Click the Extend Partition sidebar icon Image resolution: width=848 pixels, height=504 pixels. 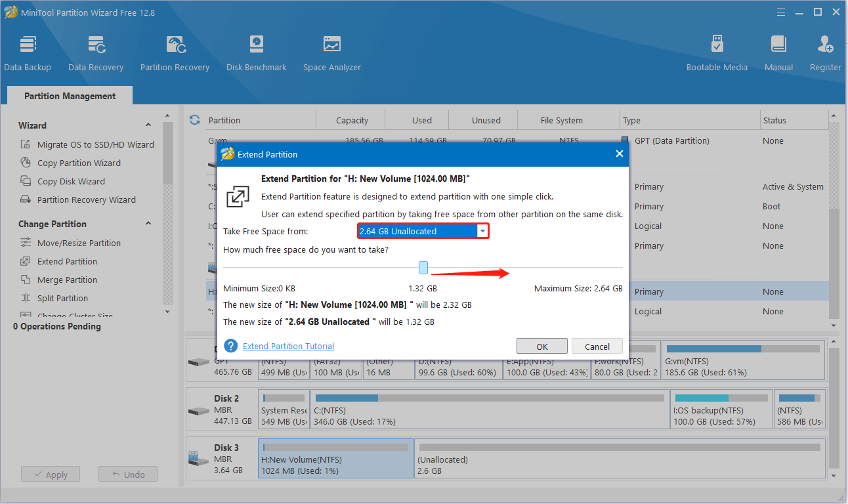[x=26, y=261]
